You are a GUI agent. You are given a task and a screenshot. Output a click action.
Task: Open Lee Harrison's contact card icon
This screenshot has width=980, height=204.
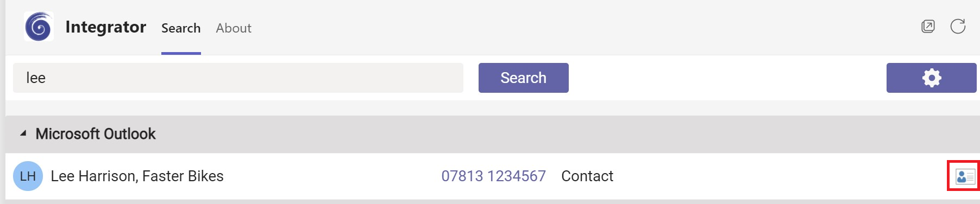click(x=965, y=176)
